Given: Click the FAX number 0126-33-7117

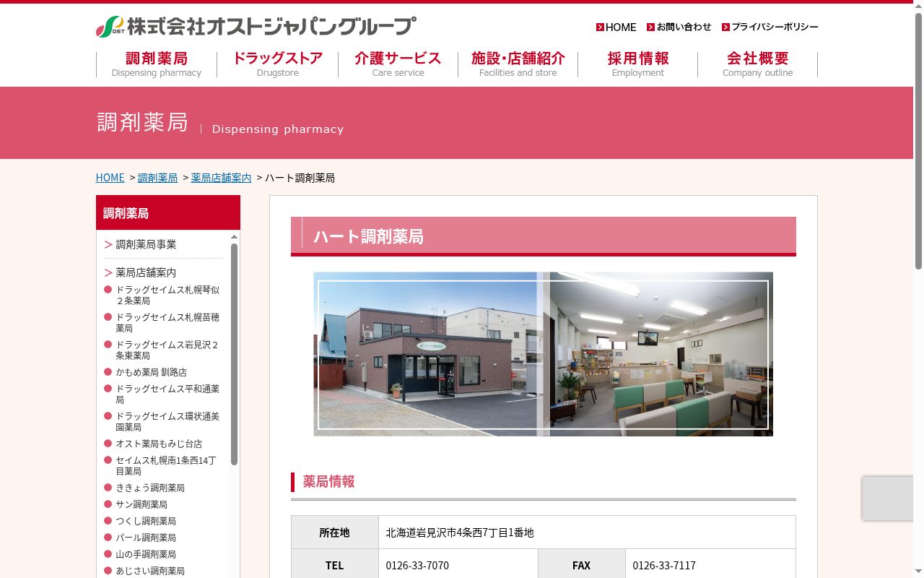Looking at the screenshot, I should pyautogui.click(x=664, y=566).
